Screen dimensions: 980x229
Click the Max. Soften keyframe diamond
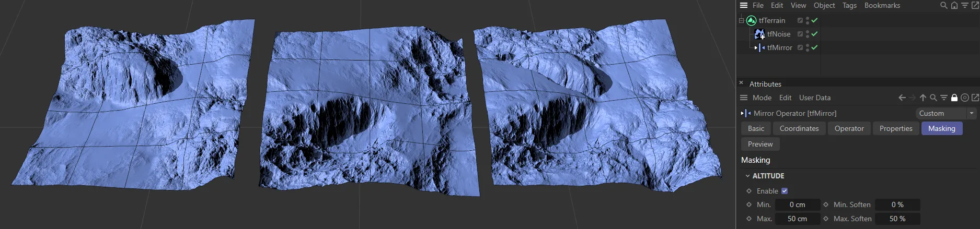coord(826,219)
